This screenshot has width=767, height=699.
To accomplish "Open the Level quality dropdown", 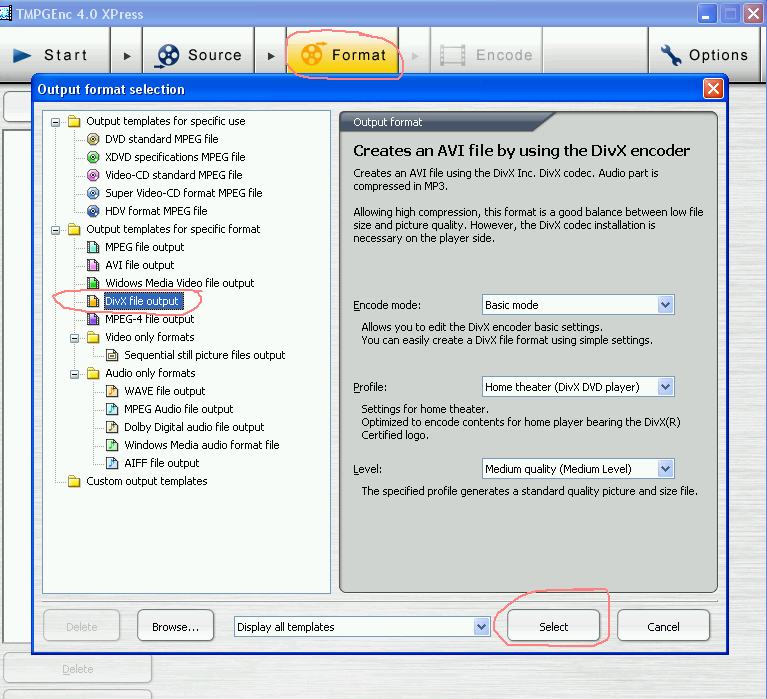I will pyautogui.click(x=578, y=469).
